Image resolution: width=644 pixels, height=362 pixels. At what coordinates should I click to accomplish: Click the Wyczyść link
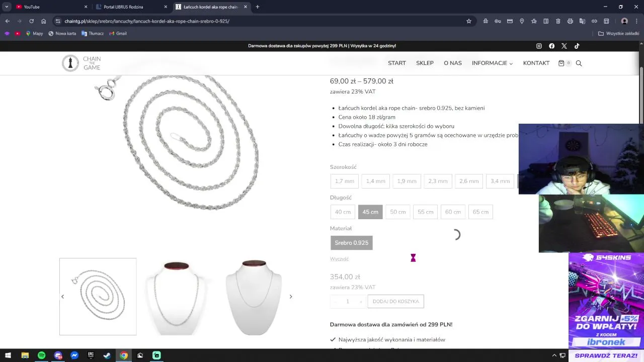coord(339,258)
